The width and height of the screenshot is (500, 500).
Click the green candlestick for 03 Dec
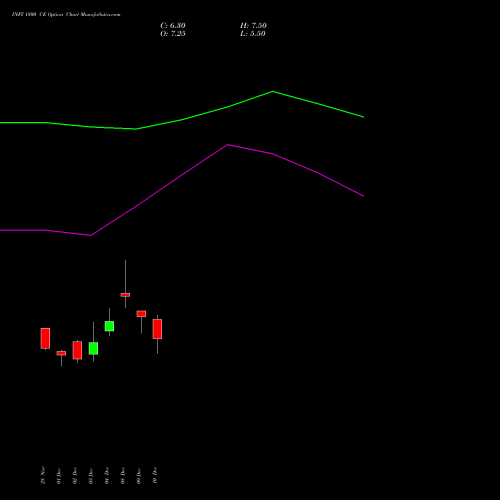coord(93,348)
